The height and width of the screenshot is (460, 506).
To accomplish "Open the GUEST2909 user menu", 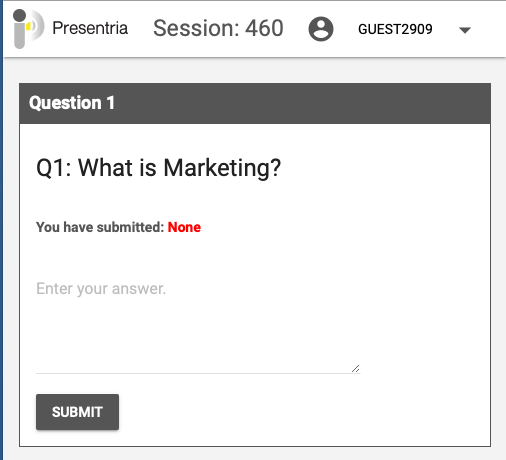I will click(395, 29).
